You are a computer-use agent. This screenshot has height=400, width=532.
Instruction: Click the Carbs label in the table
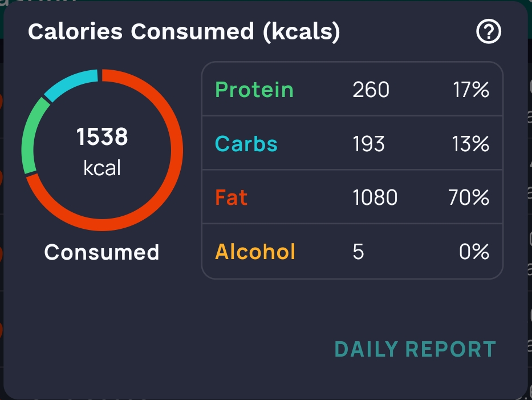click(246, 144)
